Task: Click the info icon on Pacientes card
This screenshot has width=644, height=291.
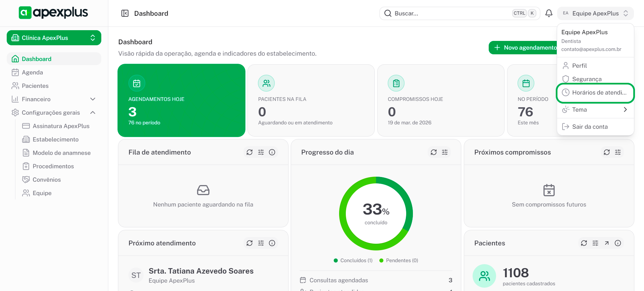Action: (x=618, y=243)
